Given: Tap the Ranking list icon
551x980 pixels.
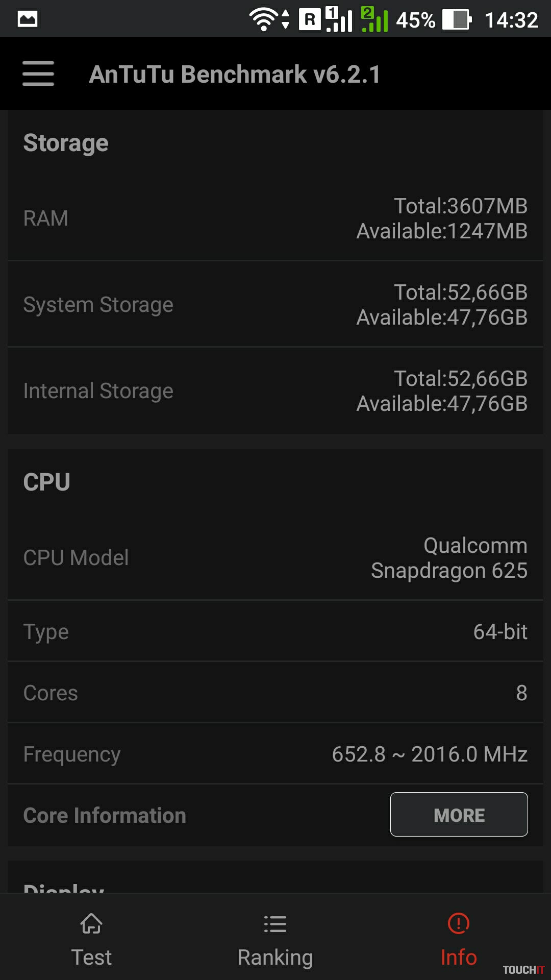Looking at the screenshot, I should tap(275, 923).
